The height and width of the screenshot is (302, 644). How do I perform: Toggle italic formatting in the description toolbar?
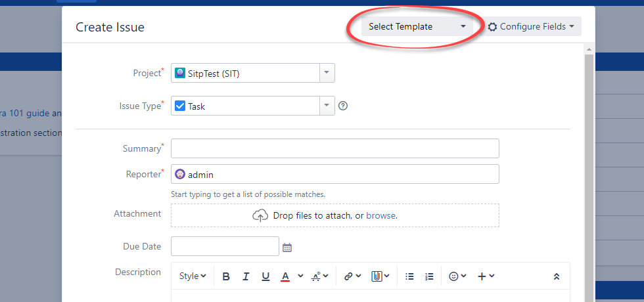point(246,276)
